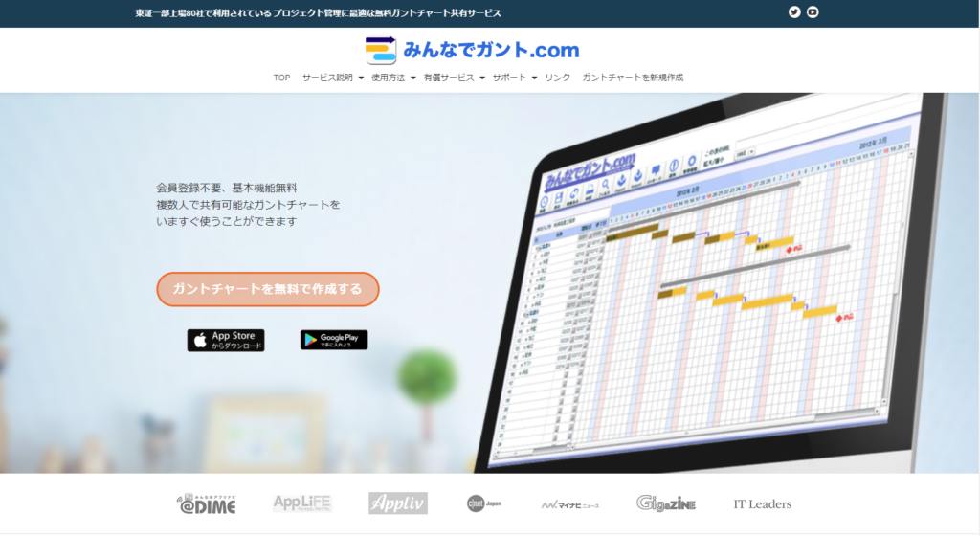This screenshot has height=536, width=980.
Task: Click the マイナビニュース logo
Action: [x=570, y=504]
